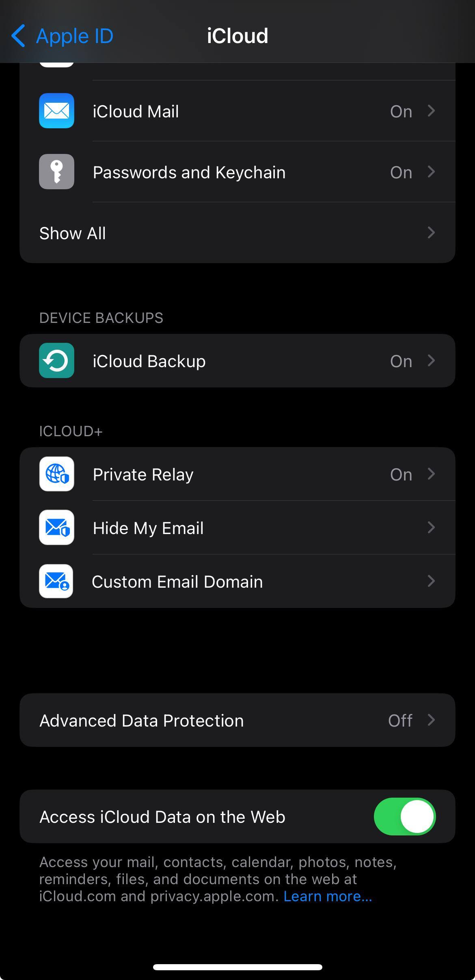Screen dimensions: 475x980
Task: Open Passwords and Keychain label
Action: (189, 172)
